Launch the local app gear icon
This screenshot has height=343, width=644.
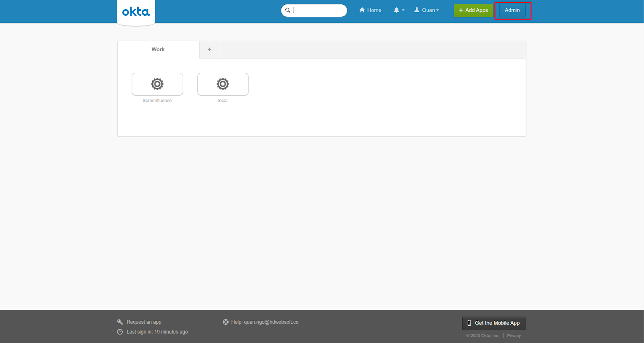click(223, 84)
